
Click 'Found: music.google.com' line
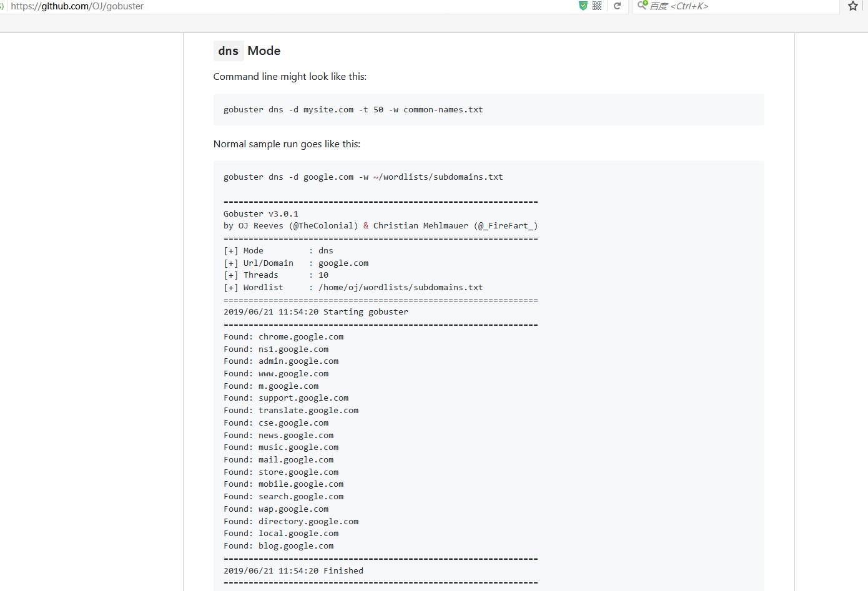coord(281,447)
